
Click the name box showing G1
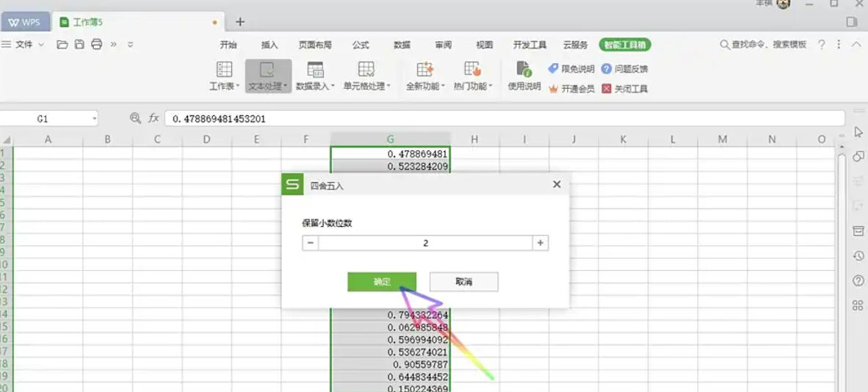tap(43, 118)
